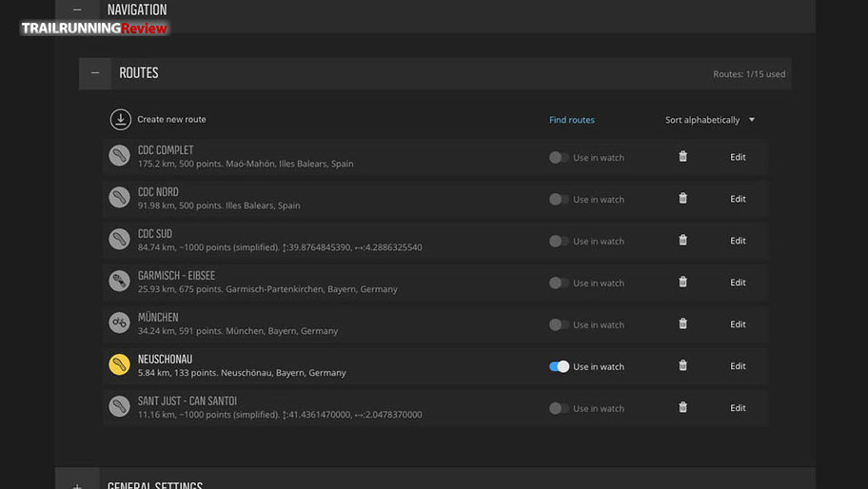Enable Use in watch for CDC NORD
The height and width of the screenshot is (489, 868).
(559, 199)
